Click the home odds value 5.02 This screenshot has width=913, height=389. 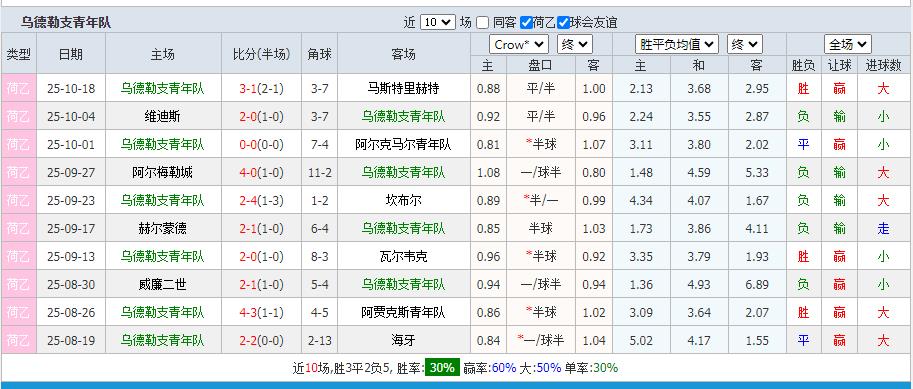(640, 340)
